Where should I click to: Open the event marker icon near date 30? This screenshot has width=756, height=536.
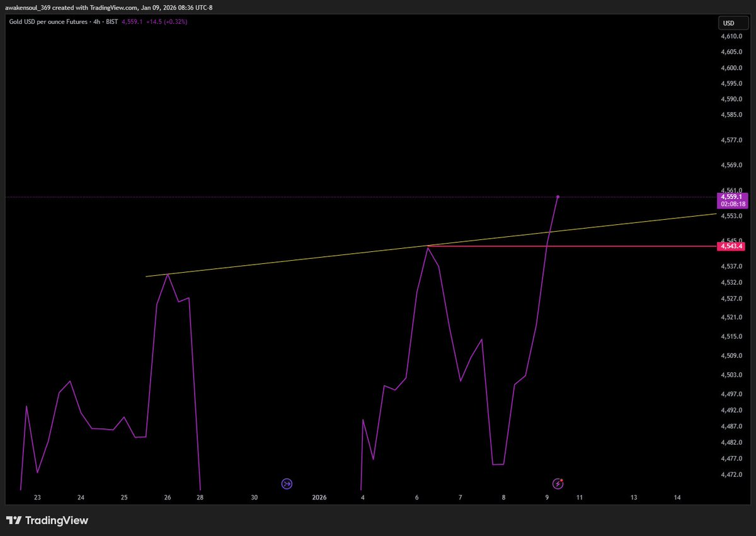[x=287, y=484]
